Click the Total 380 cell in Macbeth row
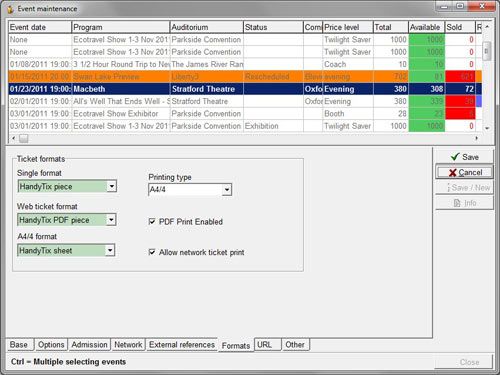 point(391,89)
